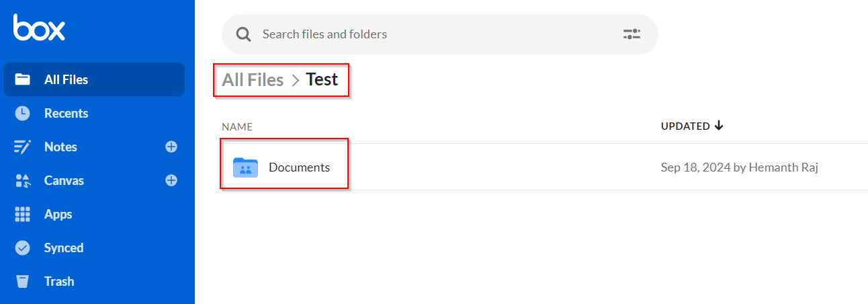Click the Notes pencil icon
The width and height of the screenshot is (868, 304).
pos(23,147)
